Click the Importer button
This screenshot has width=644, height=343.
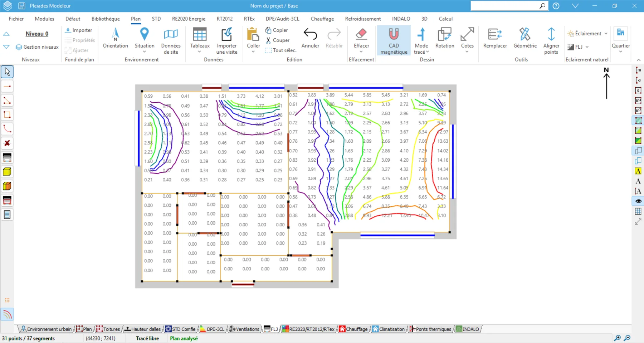coord(79,30)
